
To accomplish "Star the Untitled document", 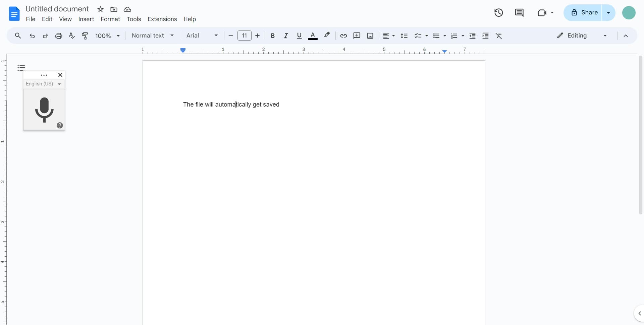I will pyautogui.click(x=100, y=9).
